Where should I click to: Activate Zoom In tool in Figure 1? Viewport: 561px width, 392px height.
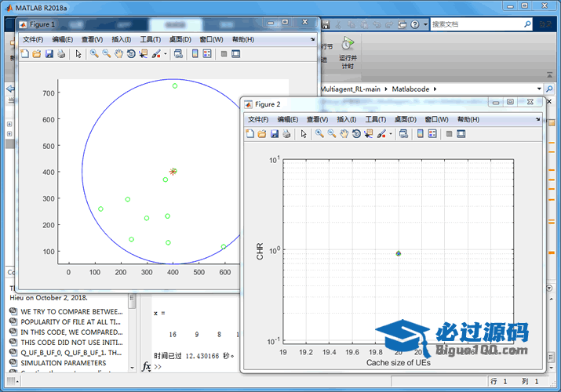pos(94,54)
